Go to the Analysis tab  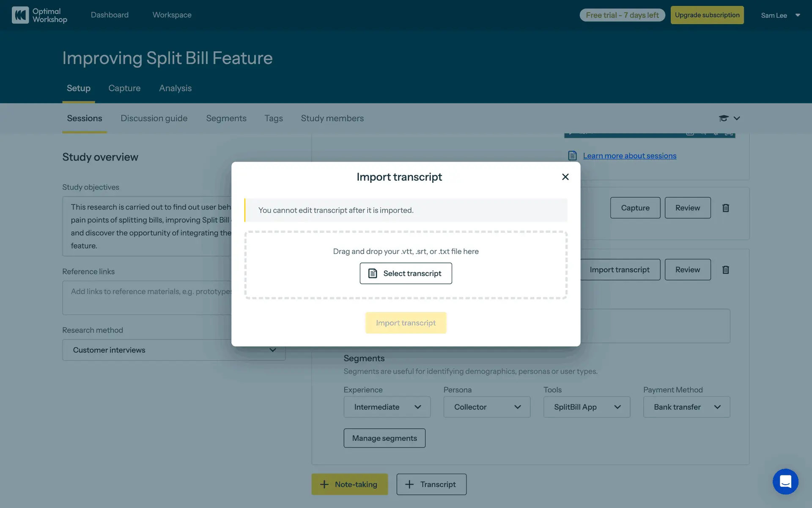[x=175, y=88]
